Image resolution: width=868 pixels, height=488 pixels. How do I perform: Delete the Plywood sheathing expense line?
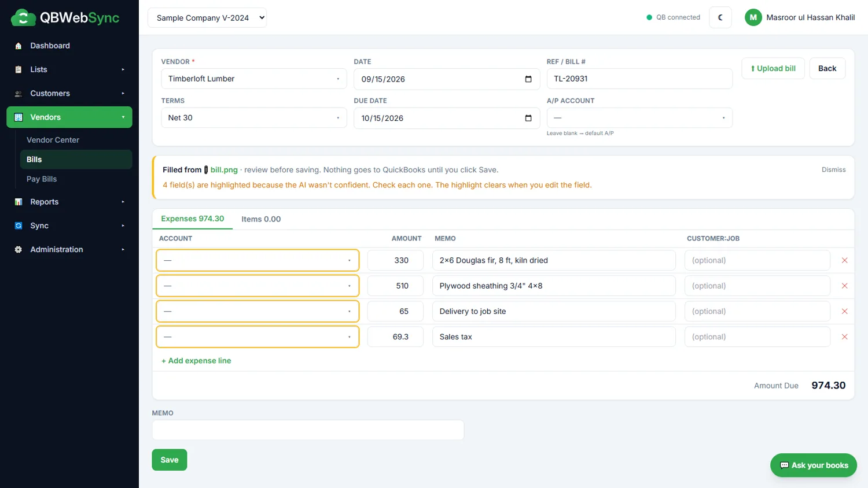click(x=844, y=286)
